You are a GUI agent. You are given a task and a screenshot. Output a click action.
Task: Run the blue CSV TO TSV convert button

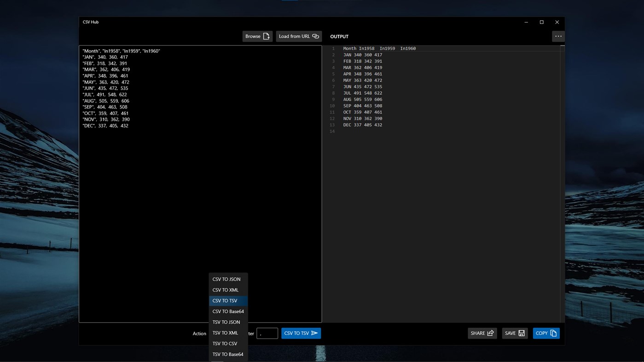301,333
